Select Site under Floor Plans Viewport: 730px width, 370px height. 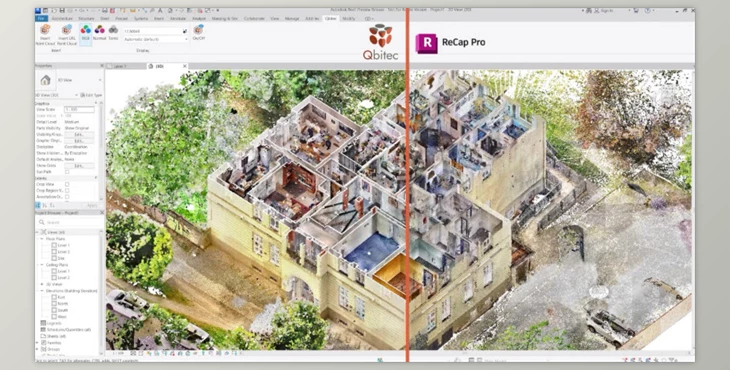[x=61, y=258]
